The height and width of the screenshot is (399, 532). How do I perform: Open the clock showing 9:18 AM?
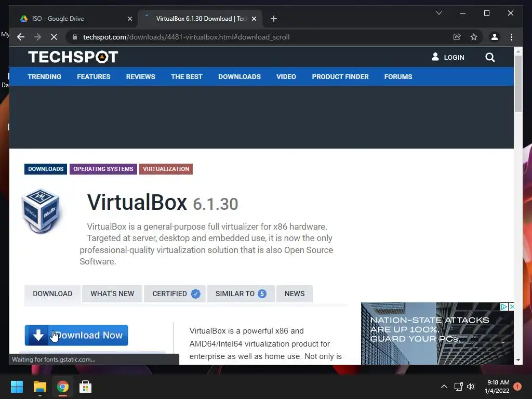tap(497, 387)
